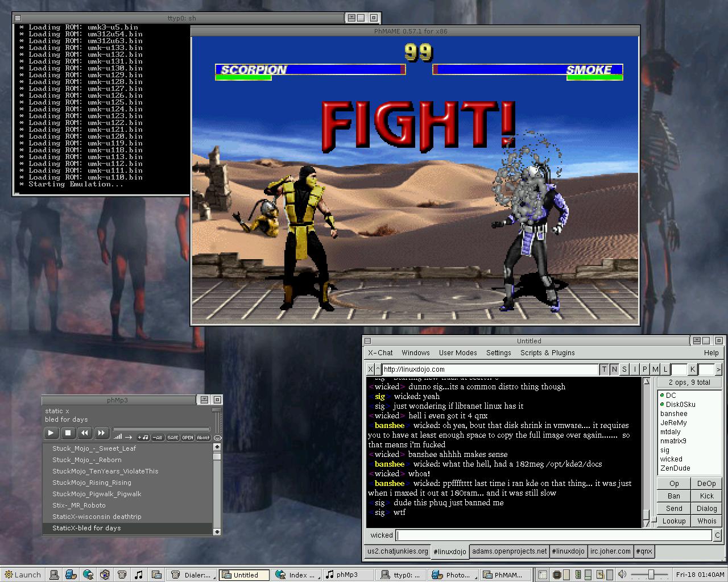Adjust phMp3 vertical volume slider
Viewport: 728px width, 582px height.
[216, 421]
